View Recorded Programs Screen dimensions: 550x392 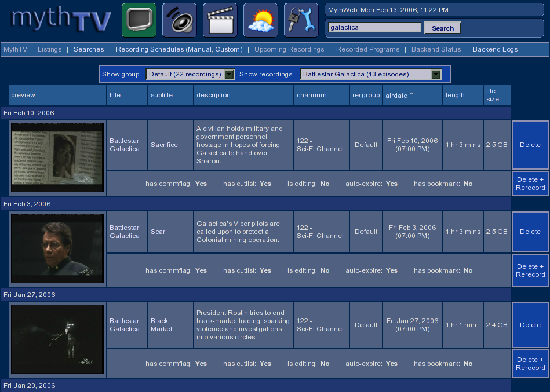pyautogui.click(x=367, y=49)
